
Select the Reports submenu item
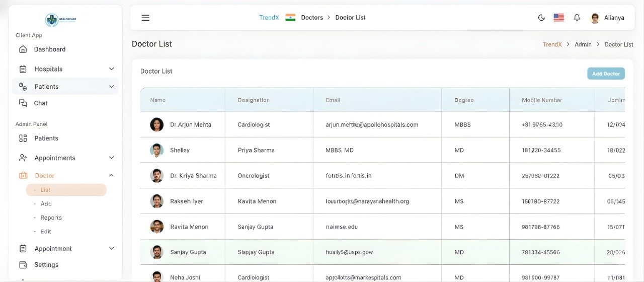tap(51, 218)
